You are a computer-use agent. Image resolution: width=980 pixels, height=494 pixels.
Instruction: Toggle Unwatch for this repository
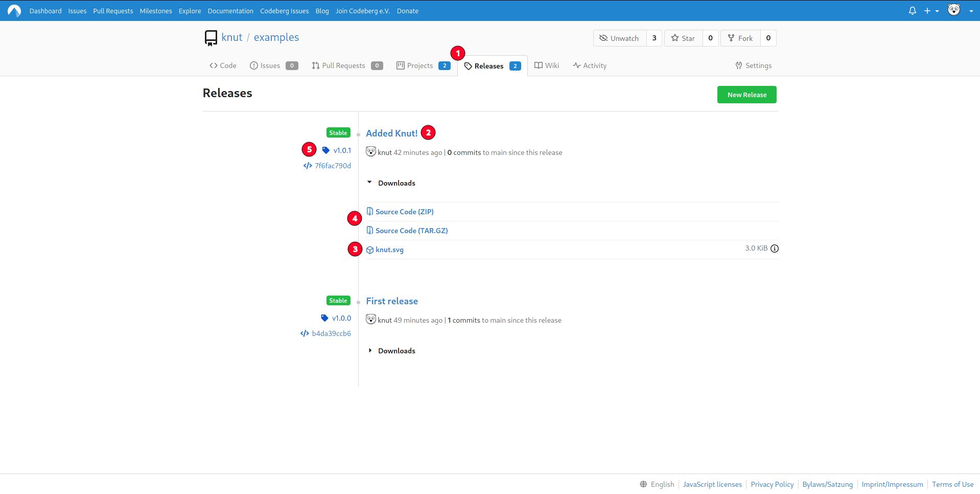(619, 38)
